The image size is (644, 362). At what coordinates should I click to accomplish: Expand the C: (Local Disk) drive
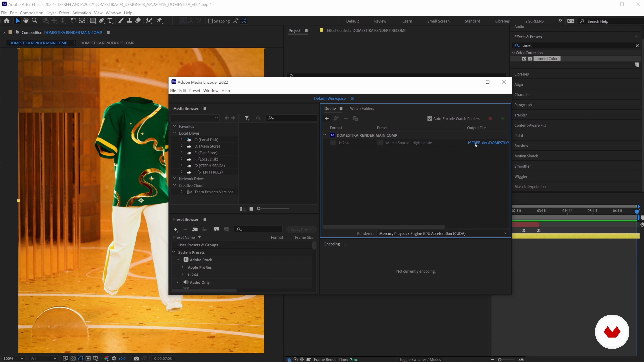(182, 139)
